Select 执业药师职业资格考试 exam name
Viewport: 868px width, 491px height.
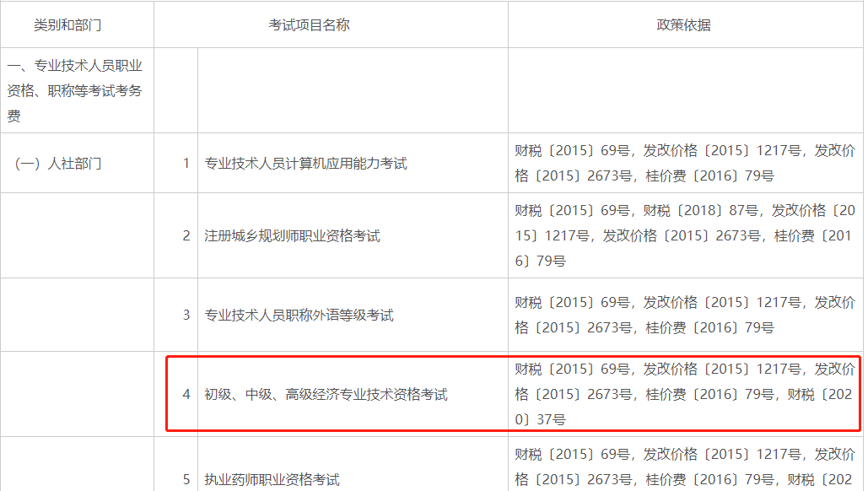pos(272,479)
